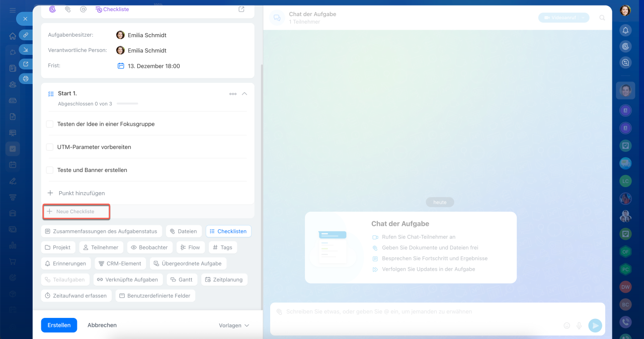Click the emoji smiley icon in chat input

[x=567, y=325]
